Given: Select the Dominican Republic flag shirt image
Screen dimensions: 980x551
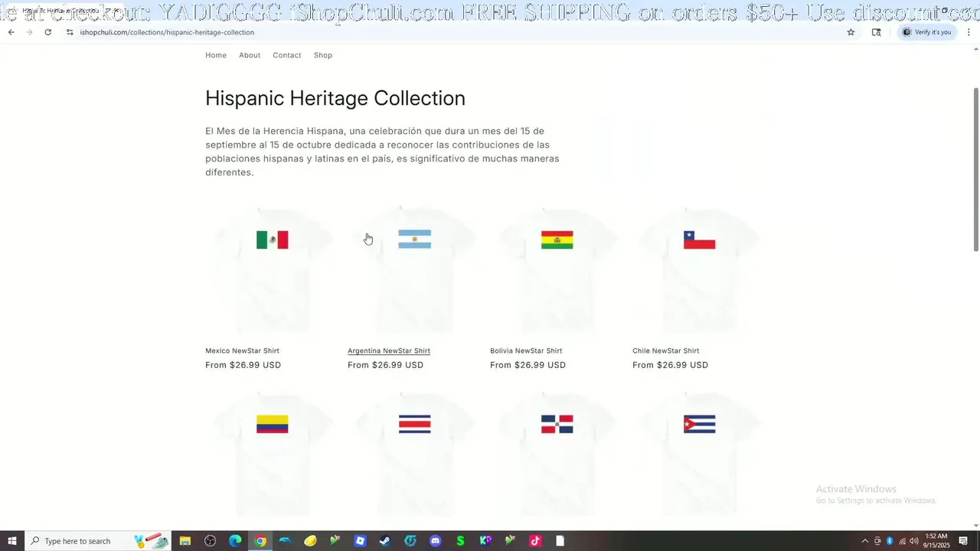Looking at the screenshot, I should [557, 455].
